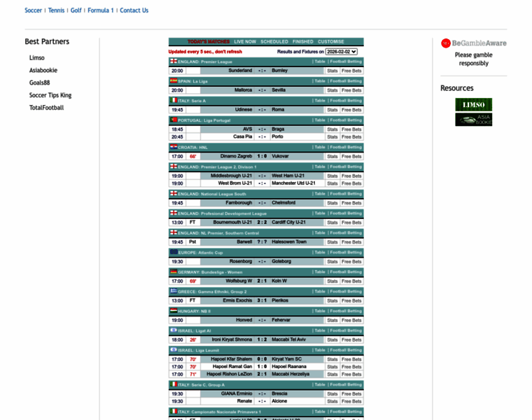This screenshot has height=420, width=532.
Task: Click the Italy flag beside Serie C, Group A
Action: pos(174,384)
